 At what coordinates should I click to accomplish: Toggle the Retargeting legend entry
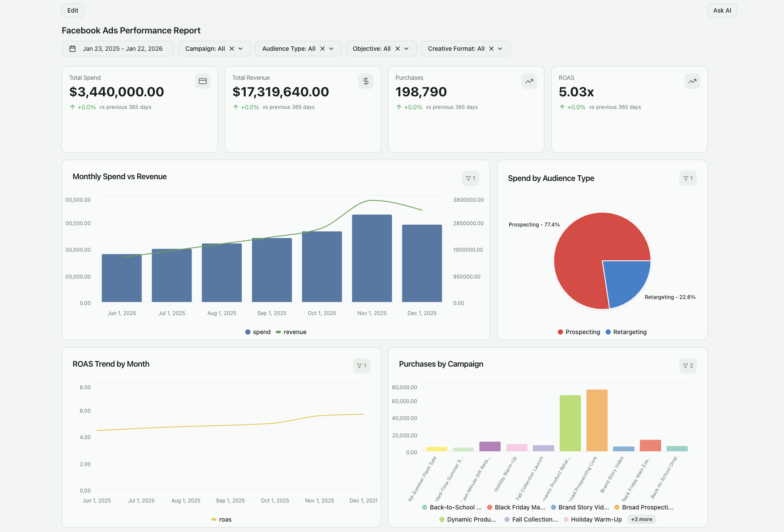click(626, 332)
